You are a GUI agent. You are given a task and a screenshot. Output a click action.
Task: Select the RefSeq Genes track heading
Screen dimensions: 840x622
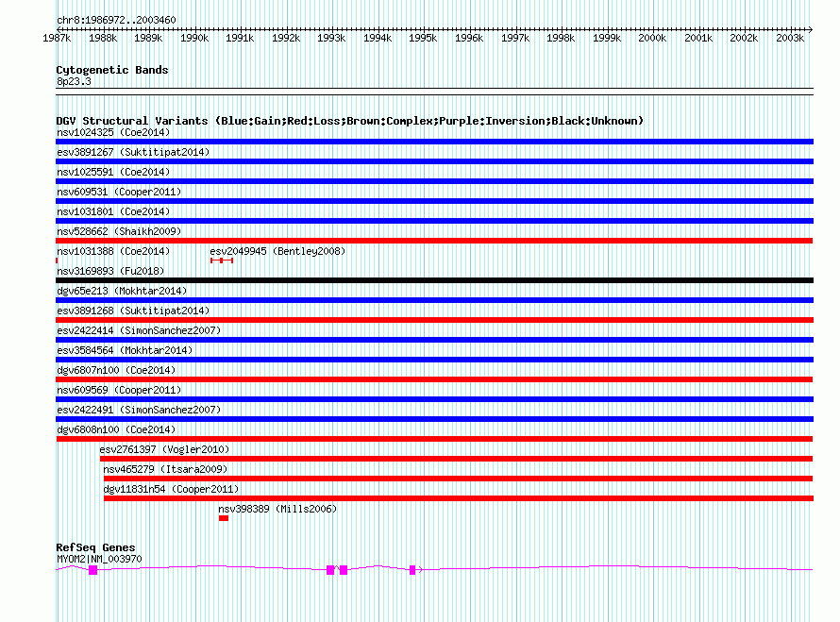click(x=95, y=547)
